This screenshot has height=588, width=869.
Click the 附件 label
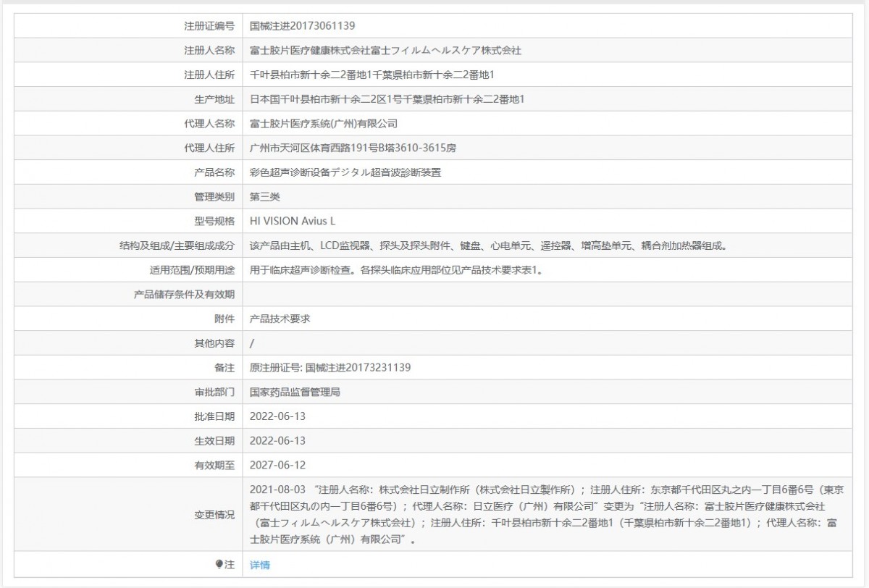coord(224,319)
